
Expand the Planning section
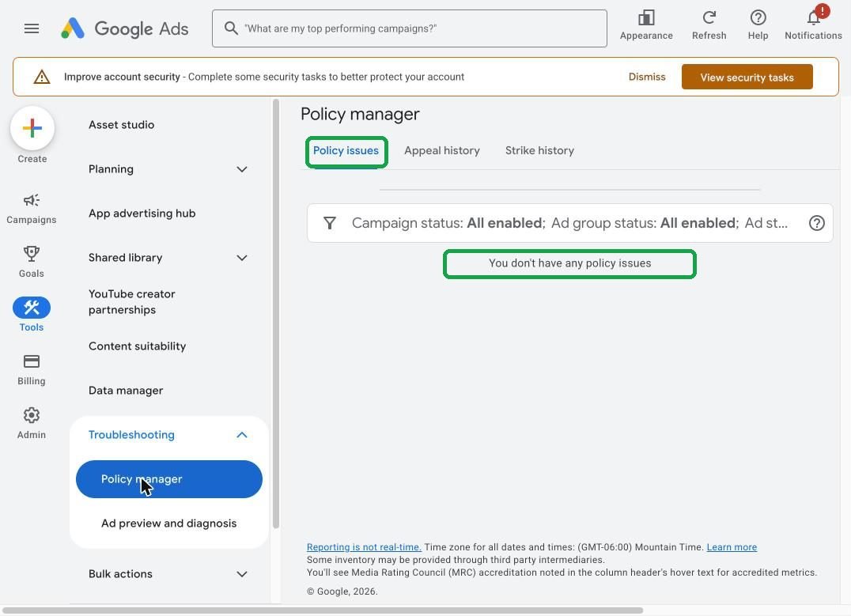click(168, 169)
